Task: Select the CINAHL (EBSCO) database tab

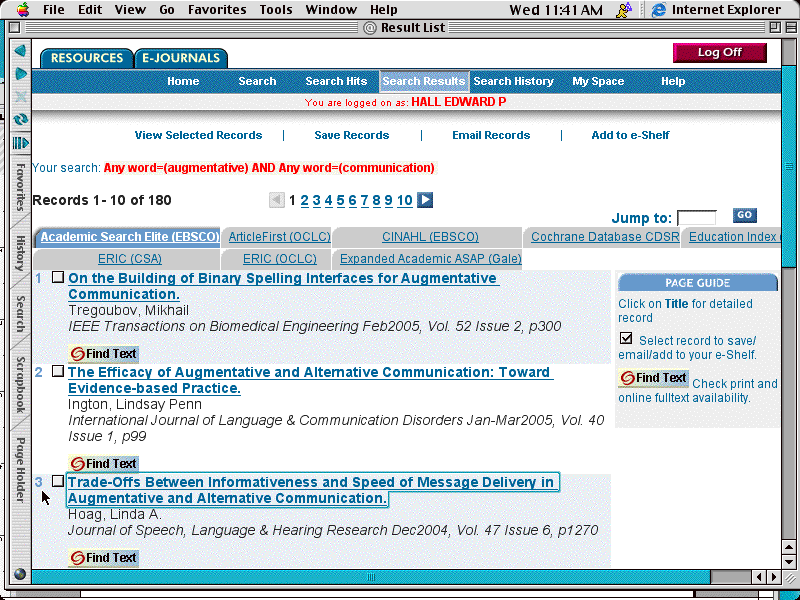Action: coord(430,237)
